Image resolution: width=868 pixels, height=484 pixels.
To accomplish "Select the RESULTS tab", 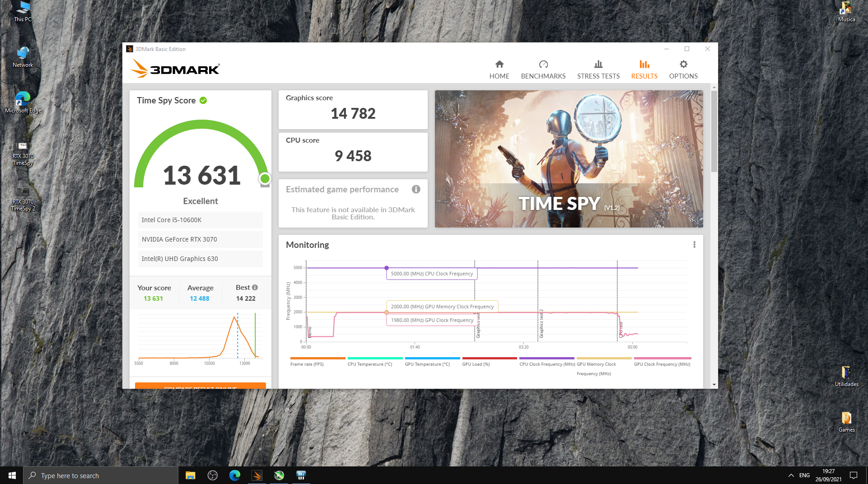I will [x=644, y=70].
